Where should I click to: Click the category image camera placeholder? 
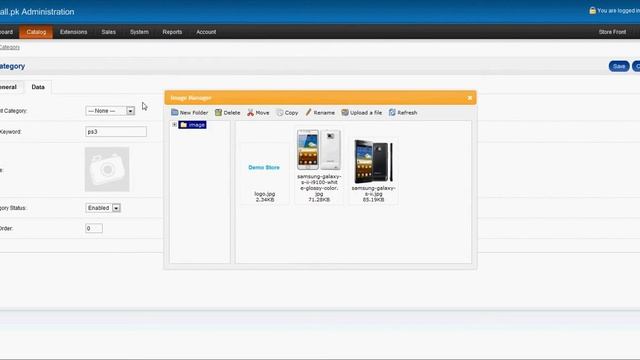click(x=107, y=169)
